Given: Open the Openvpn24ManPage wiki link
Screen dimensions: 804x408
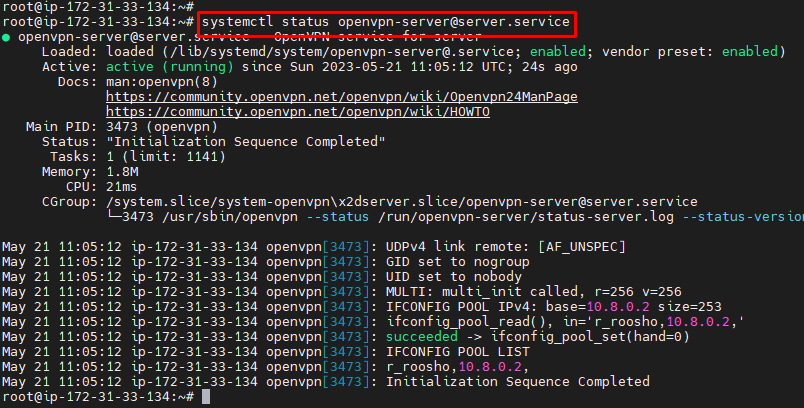Looking at the screenshot, I should 341,96.
